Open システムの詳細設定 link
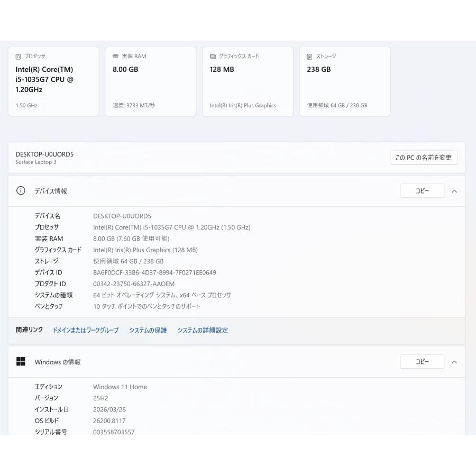Image resolution: width=476 pixels, height=476 pixels. 203,330
